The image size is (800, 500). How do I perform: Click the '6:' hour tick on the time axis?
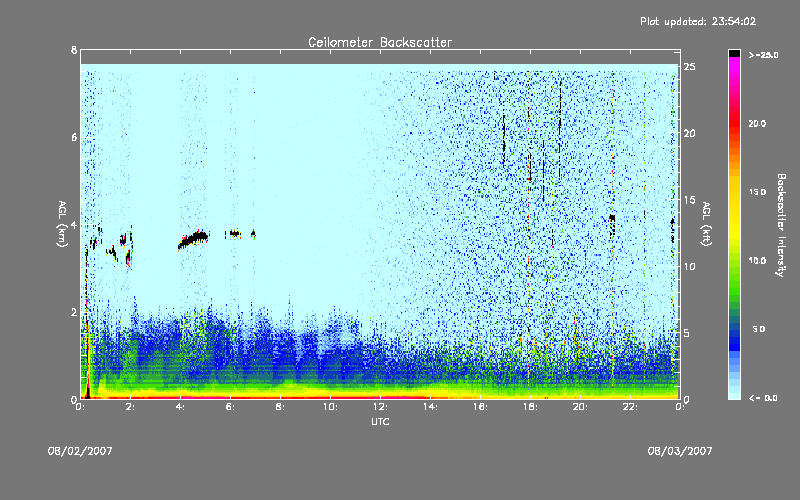pyautogui.click(x=230, y=407)
